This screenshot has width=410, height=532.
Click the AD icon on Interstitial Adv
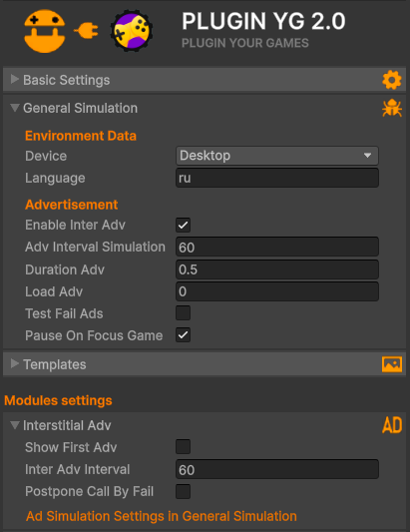pyautogui.click(x=392, y=425)
